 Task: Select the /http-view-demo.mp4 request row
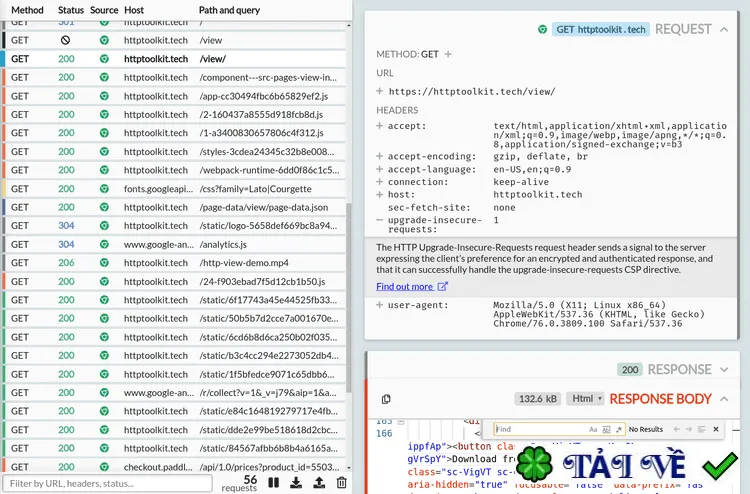point(174,263)
